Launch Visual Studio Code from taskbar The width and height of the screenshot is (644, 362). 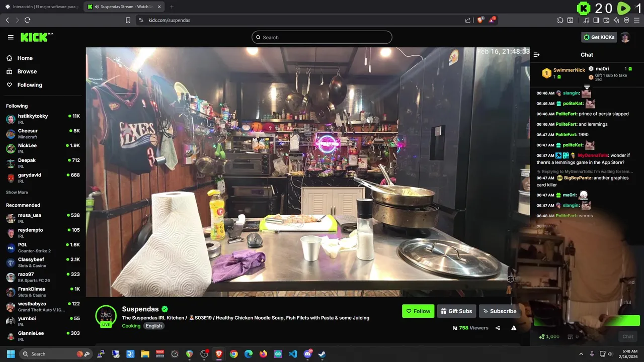(x=293, y=354)
